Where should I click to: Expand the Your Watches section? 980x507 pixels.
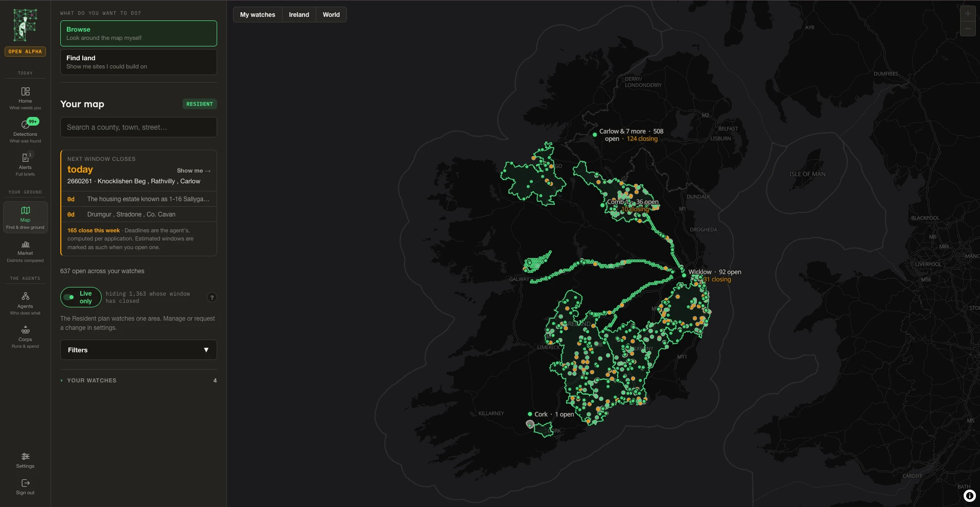(138, 380)
